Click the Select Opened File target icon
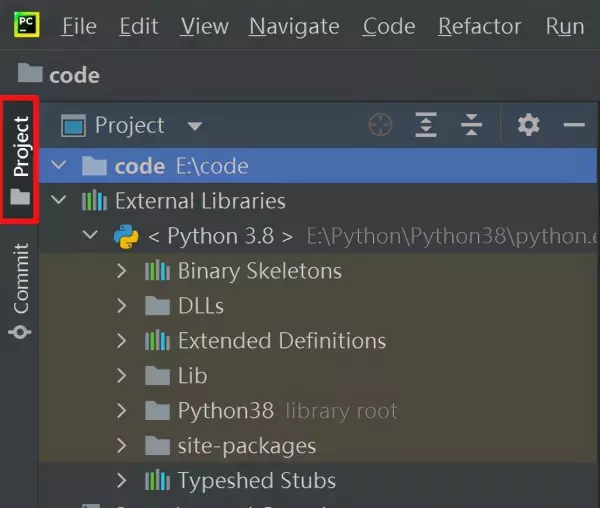The image size is (600, 508). click(x=380, y=125)
